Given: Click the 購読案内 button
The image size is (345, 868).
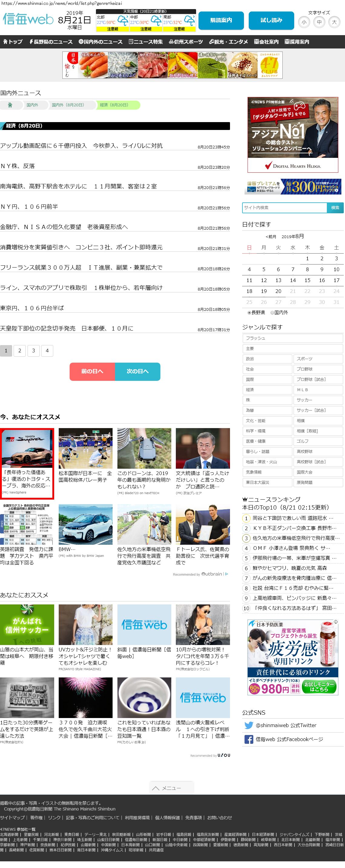Looking at the screenshot, I should tap(221, 20).
